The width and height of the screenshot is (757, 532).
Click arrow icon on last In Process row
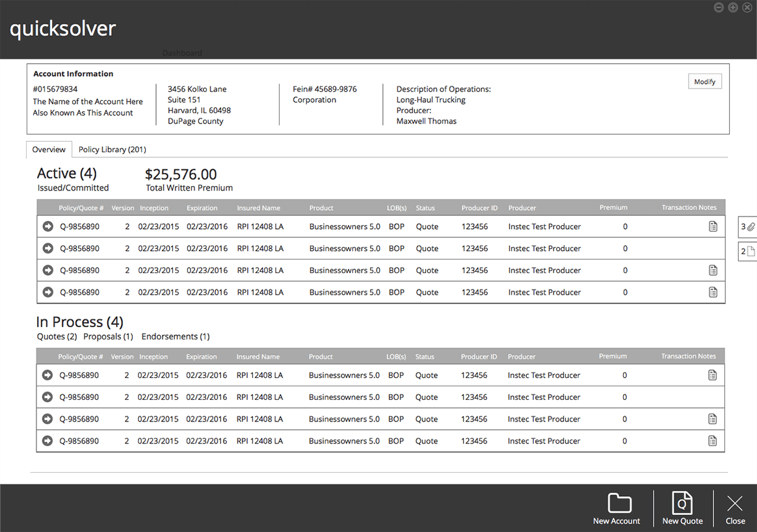(x=47, y=441)
